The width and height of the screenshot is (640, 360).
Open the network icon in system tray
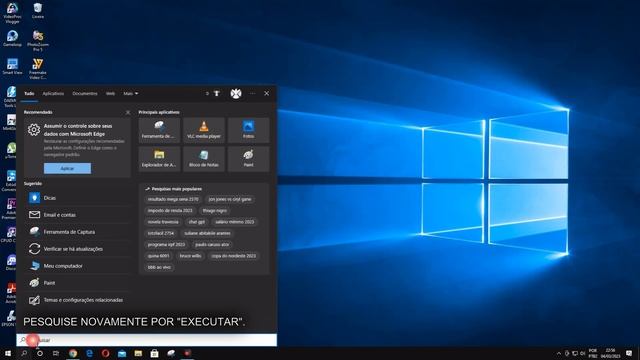pos(575,353)
